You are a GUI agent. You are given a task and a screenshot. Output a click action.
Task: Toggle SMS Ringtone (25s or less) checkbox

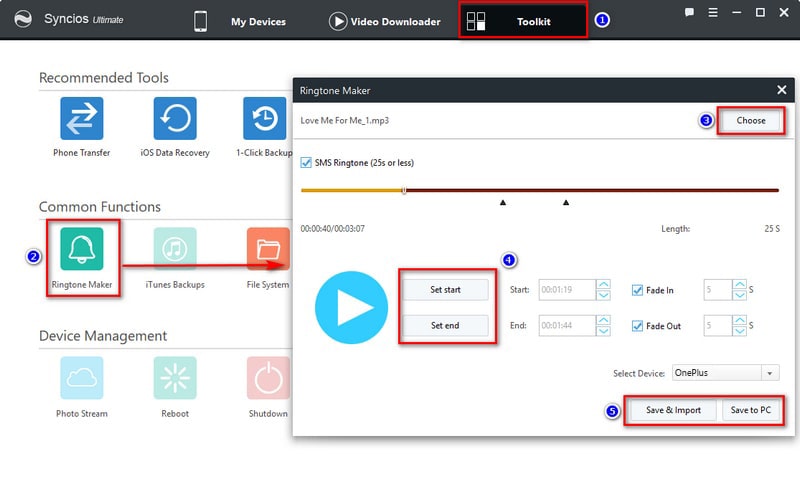[x=306, y=163]
